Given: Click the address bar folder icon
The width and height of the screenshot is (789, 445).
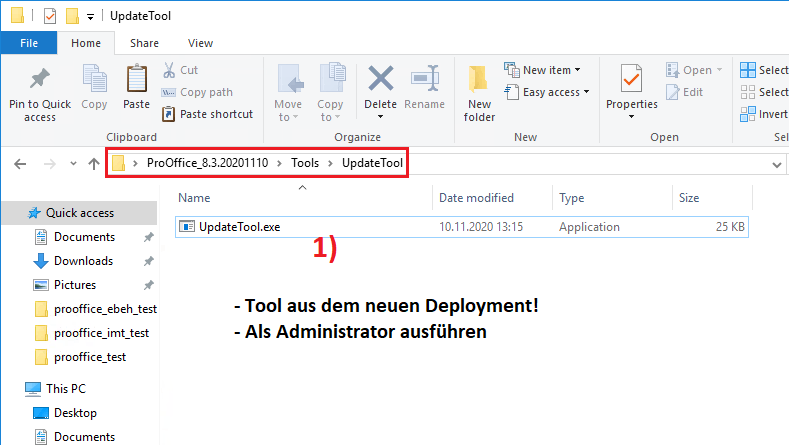Looking at the screenshot, I should pyautogui.click(x=118, y=163).
